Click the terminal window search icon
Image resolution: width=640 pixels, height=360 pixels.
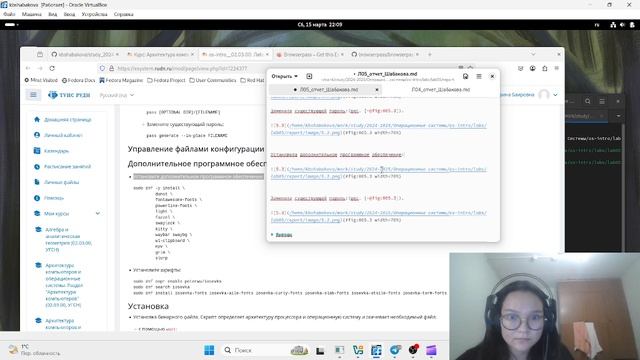587,101
